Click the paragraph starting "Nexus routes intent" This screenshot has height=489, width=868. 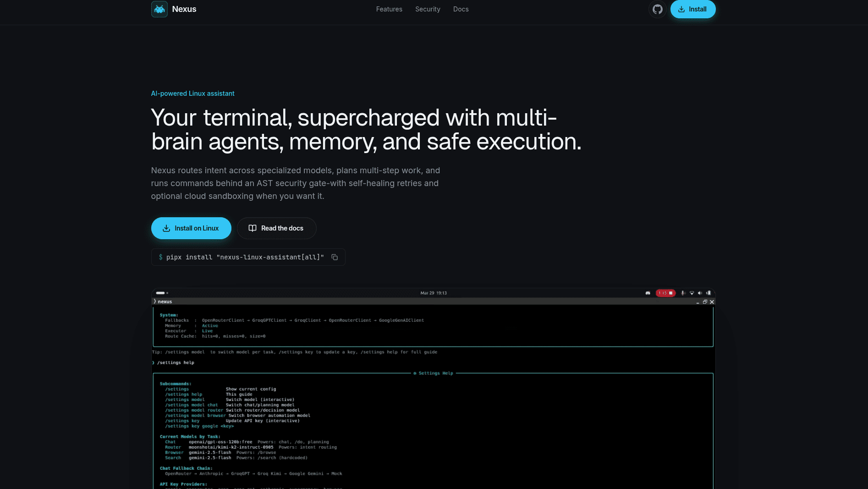pos(296,183)
